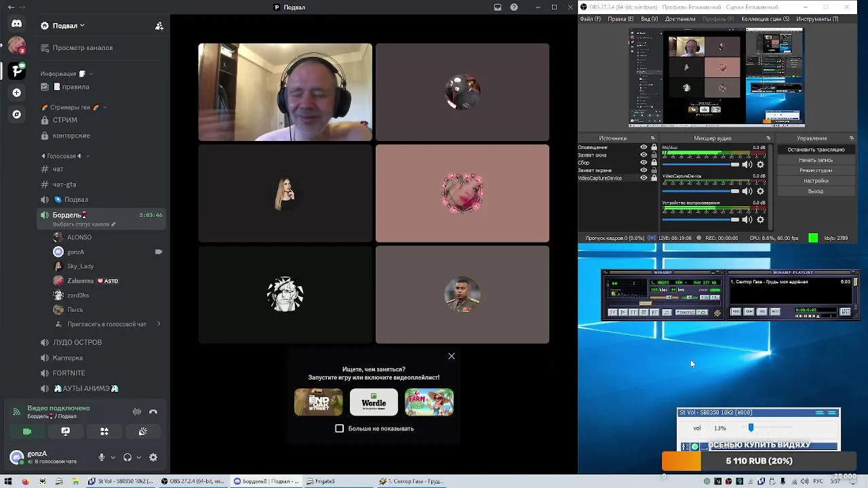Join the ЛУДО ОСТРОВ voice channel
Screen dimensions: 868x488
[102, 342]
